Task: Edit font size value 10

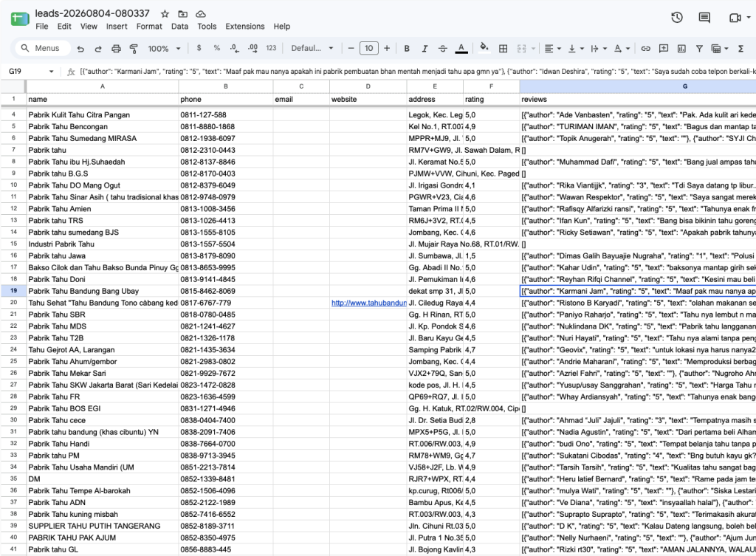Action: (369, 48)
